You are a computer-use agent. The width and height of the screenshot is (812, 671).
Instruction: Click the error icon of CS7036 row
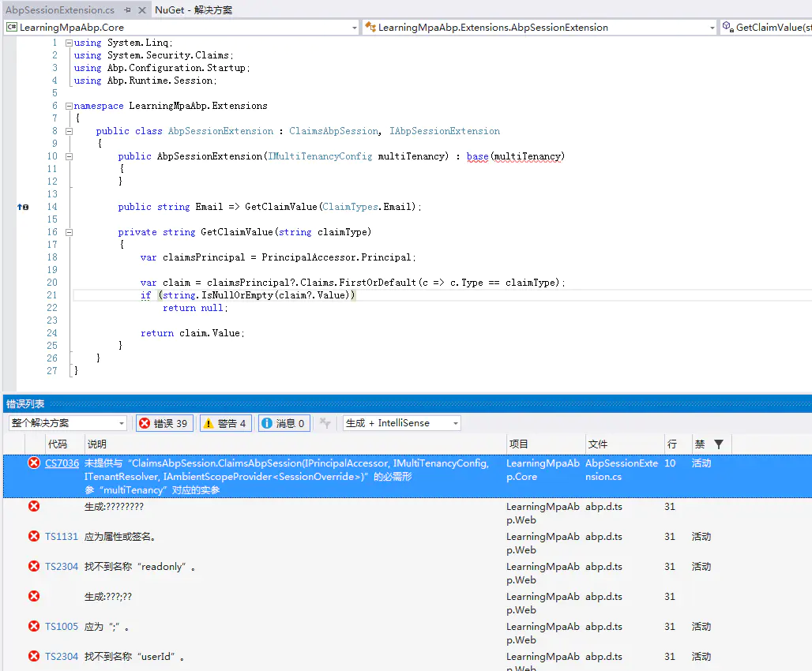pyautogui.click(x=34, y=463)
